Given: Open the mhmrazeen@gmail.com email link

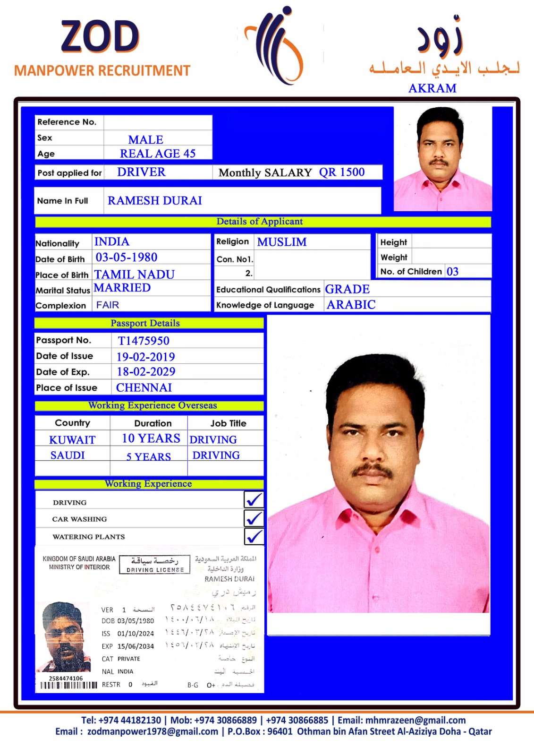Looking at the screenshot, I should click(x=415, y=720).
